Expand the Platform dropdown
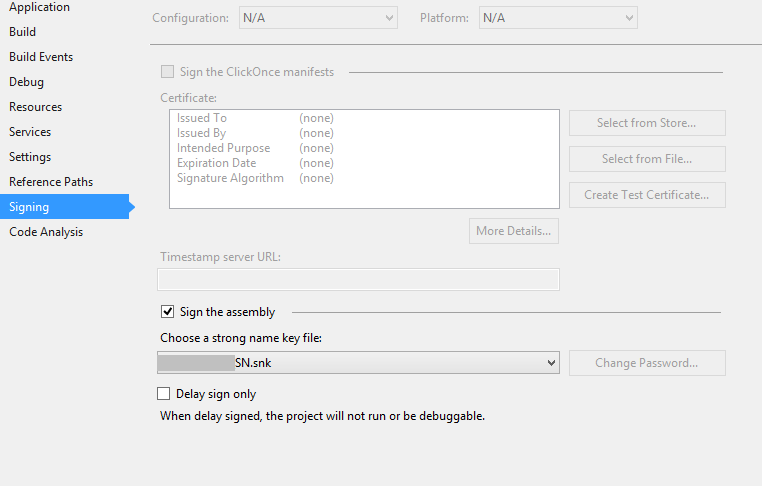This screenshot has width=762, height=486. pyautogui.click(x=558, y=18)
